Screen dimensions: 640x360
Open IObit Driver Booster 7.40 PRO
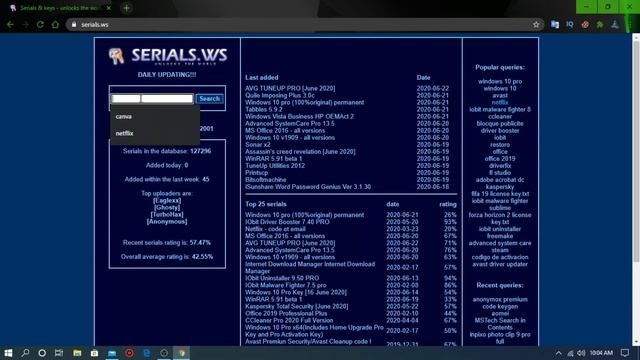(x=287, y=222)
